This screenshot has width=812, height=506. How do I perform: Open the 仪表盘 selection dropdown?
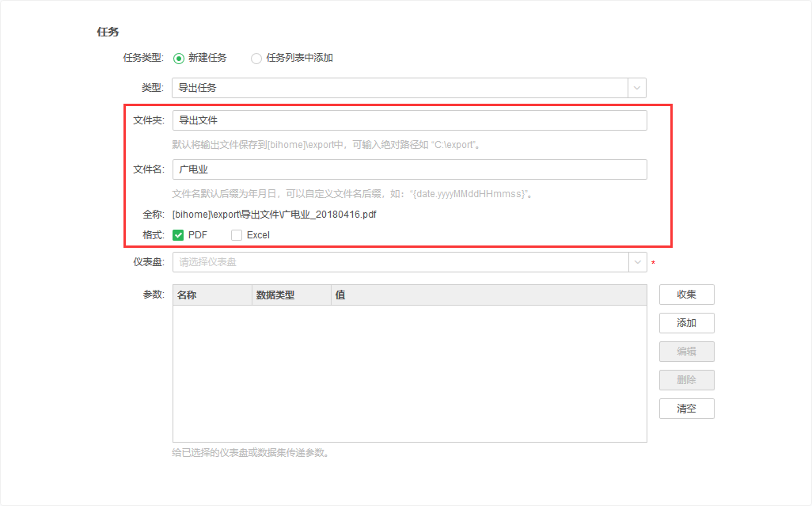pyautogui.click(x=410, y=262)
